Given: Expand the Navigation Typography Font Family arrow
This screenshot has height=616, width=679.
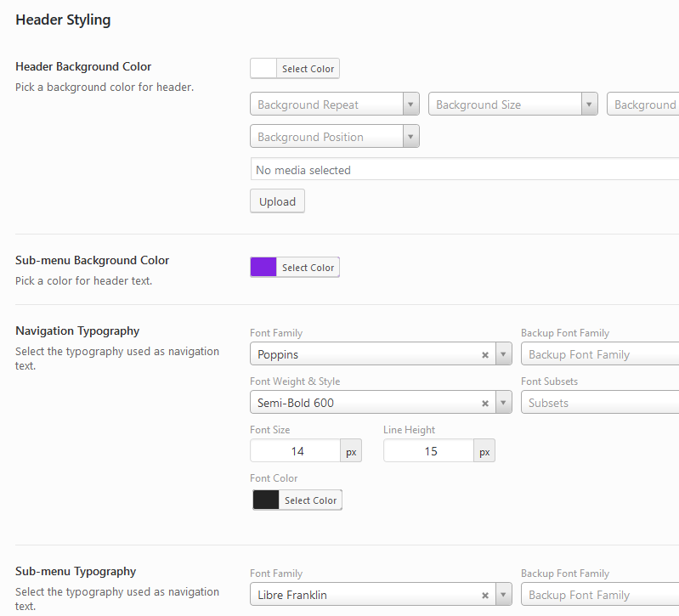Looking at the screenshot, I should (x=504, y=355).
